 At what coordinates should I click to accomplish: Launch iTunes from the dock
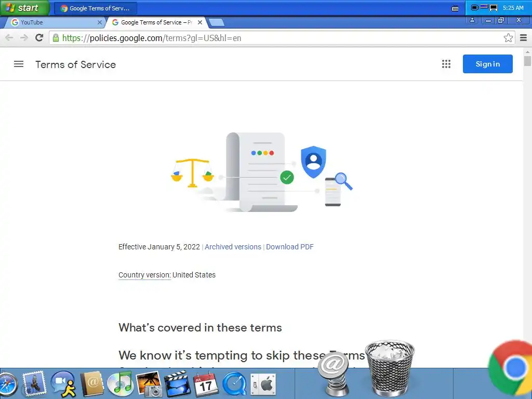[120, 384]
